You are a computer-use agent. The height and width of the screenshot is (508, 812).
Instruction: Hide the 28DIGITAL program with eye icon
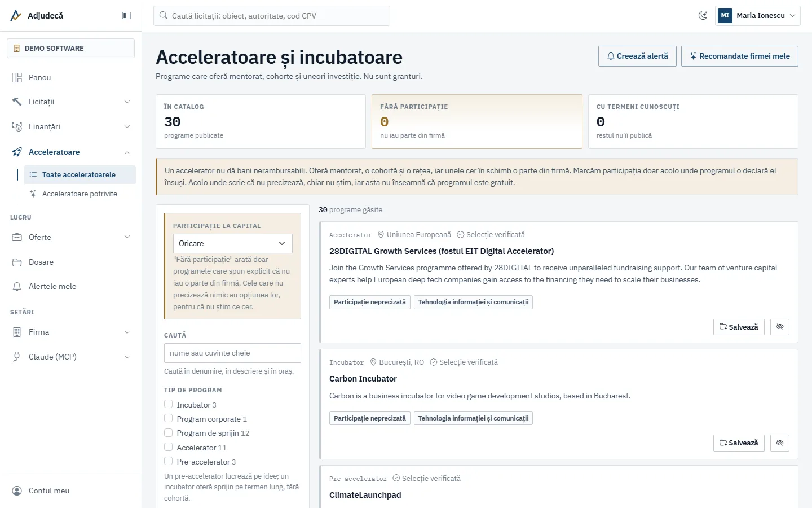(x=780, y=327)
